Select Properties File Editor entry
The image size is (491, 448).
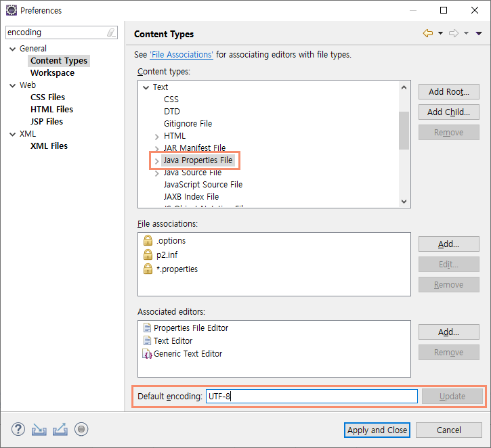coord(191,328)
